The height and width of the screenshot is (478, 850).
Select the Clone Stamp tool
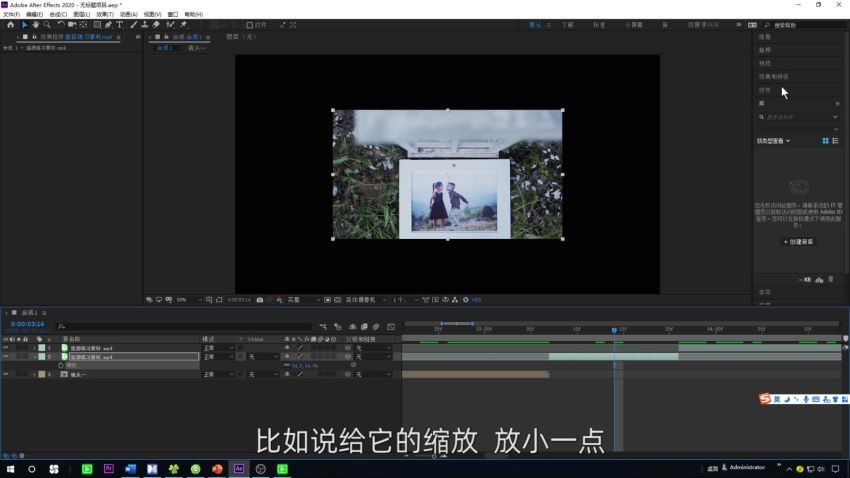tap(145, 25)
